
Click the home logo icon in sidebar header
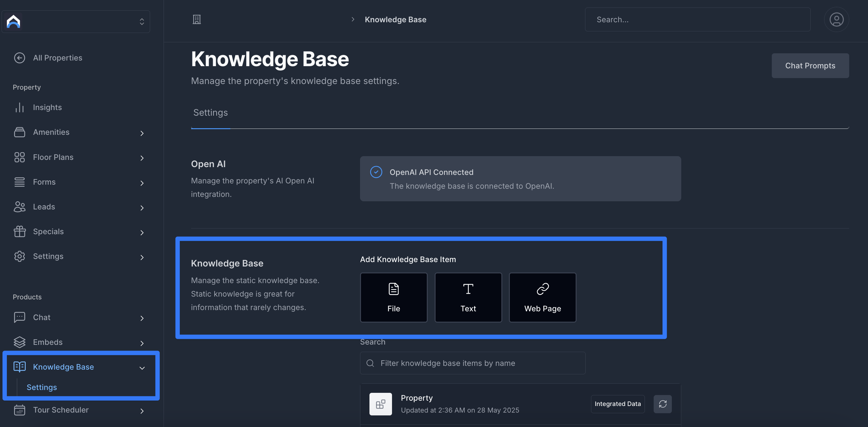(13, 22)
